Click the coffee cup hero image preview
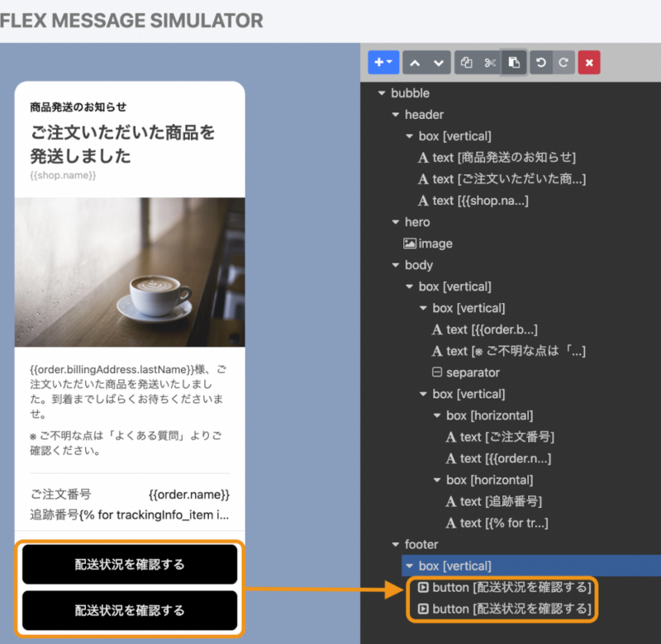661x644 pixels. click(130, 272)
